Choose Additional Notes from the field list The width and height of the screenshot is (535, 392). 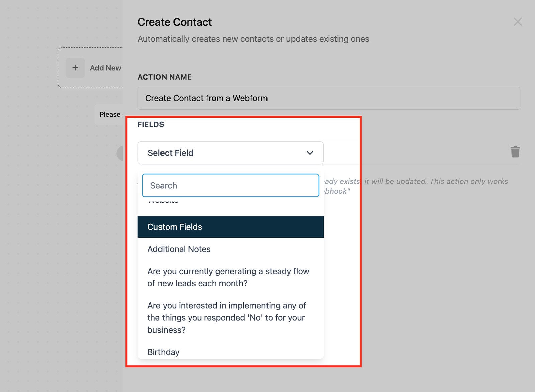coord(179,249)
